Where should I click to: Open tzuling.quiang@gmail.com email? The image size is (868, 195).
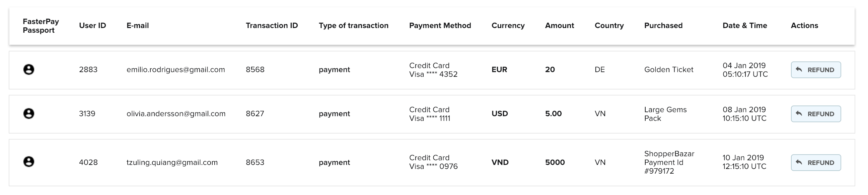(172, 162)
